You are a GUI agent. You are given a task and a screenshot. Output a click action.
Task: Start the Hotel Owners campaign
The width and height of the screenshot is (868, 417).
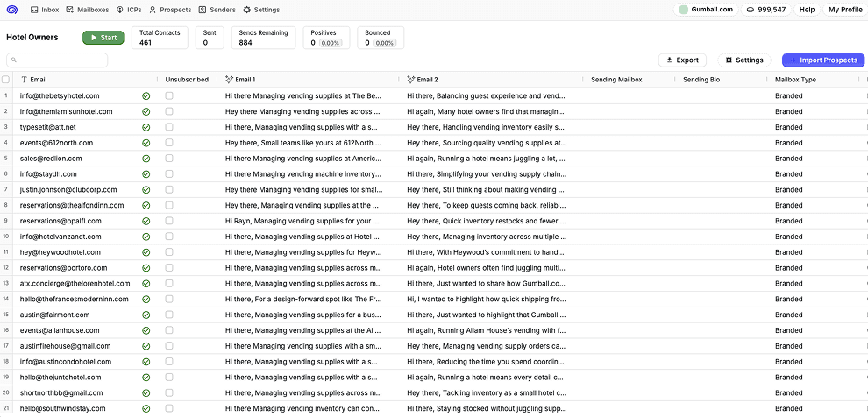(103, 38)
